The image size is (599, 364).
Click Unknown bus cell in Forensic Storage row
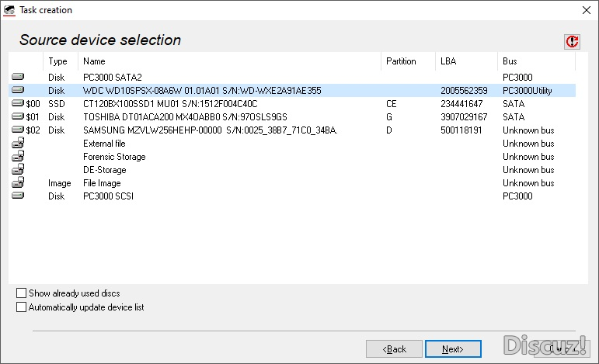click(x=528, y=157)
